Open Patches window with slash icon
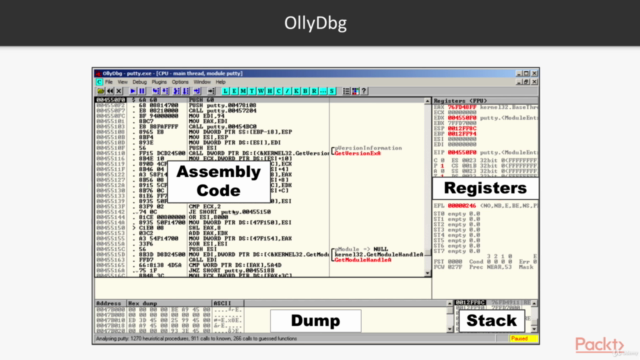640x360 pixels. click(x=287, y=91)
